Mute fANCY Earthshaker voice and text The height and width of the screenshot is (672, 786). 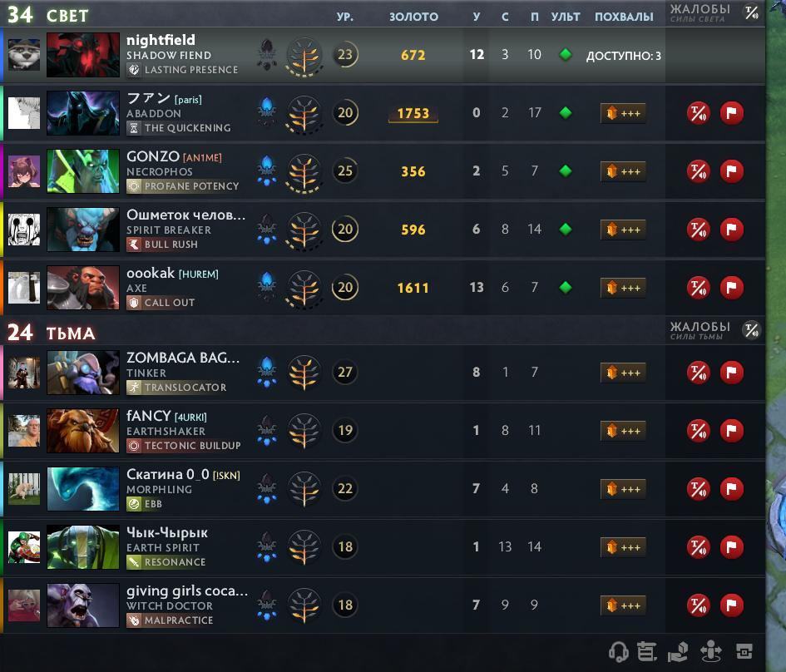(699, 431)
